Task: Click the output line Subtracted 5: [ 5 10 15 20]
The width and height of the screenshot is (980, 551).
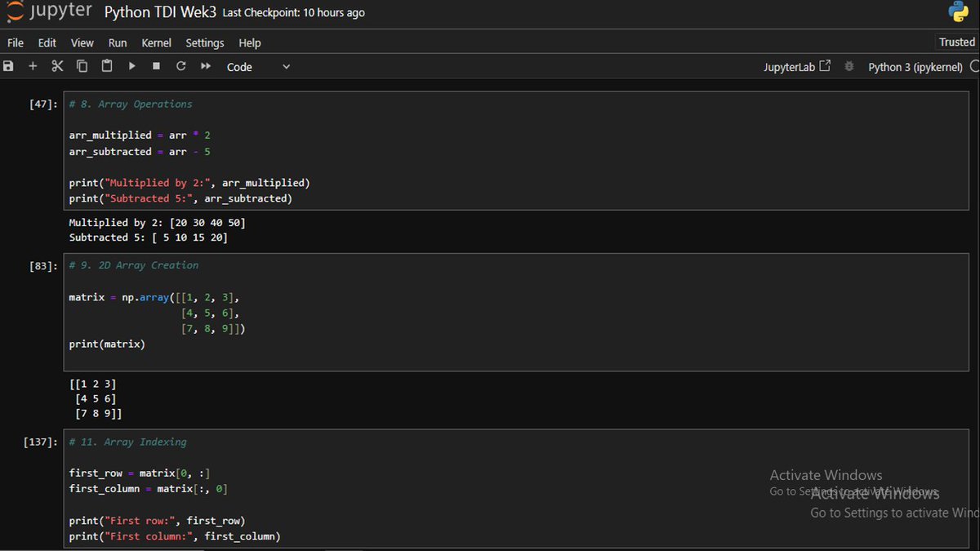Action: point(149,238)
